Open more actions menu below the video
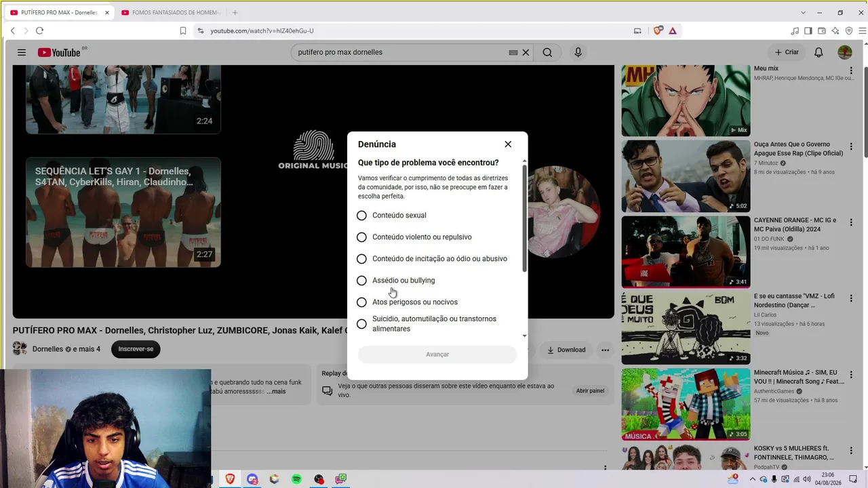868x488 pixels. click(x=605, y=350)
